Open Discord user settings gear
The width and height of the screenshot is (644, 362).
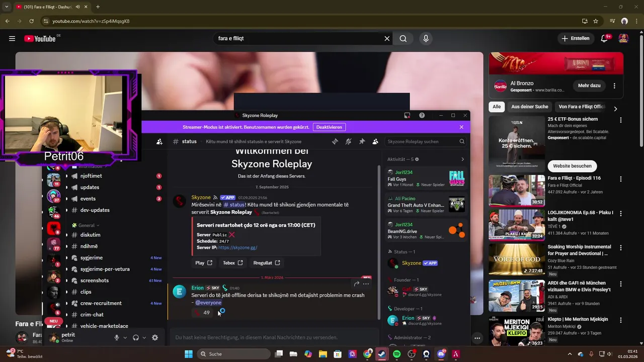tap(155, 338)
